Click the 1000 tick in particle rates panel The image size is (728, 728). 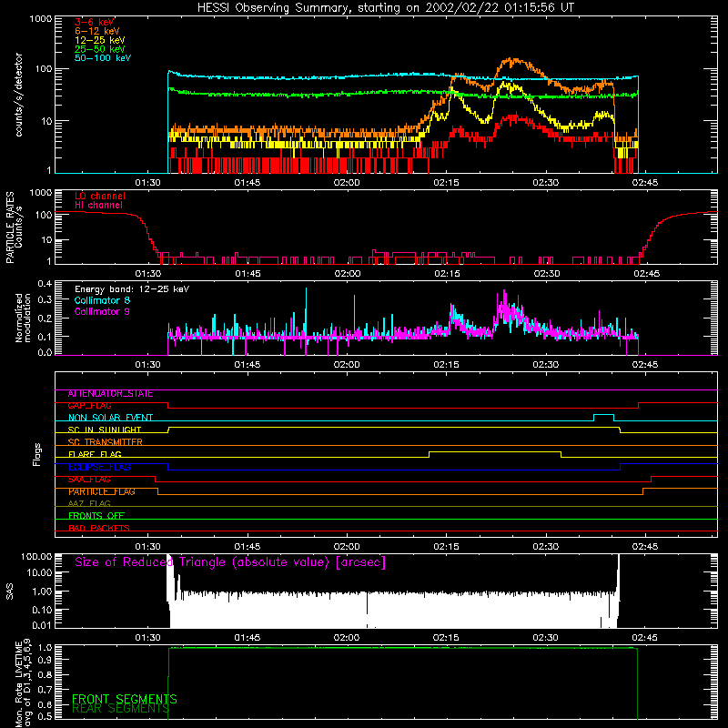coord(40,192)
